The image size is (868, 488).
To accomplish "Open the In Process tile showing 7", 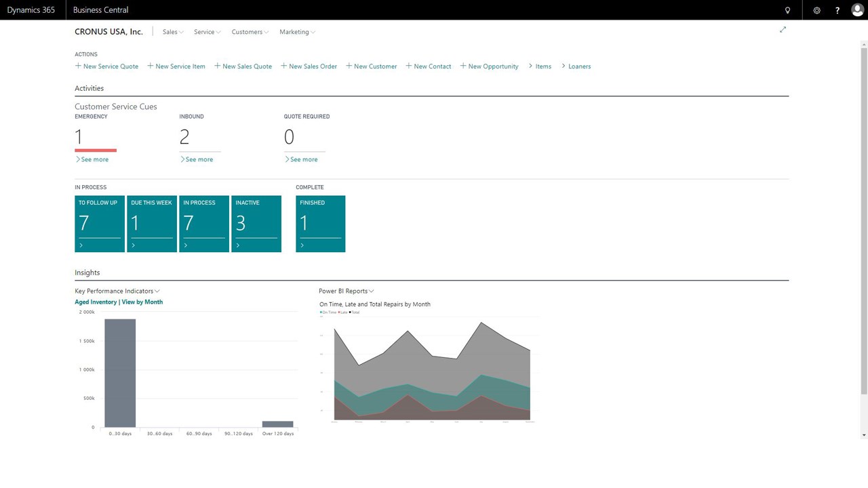I will (x=204, y=224).
